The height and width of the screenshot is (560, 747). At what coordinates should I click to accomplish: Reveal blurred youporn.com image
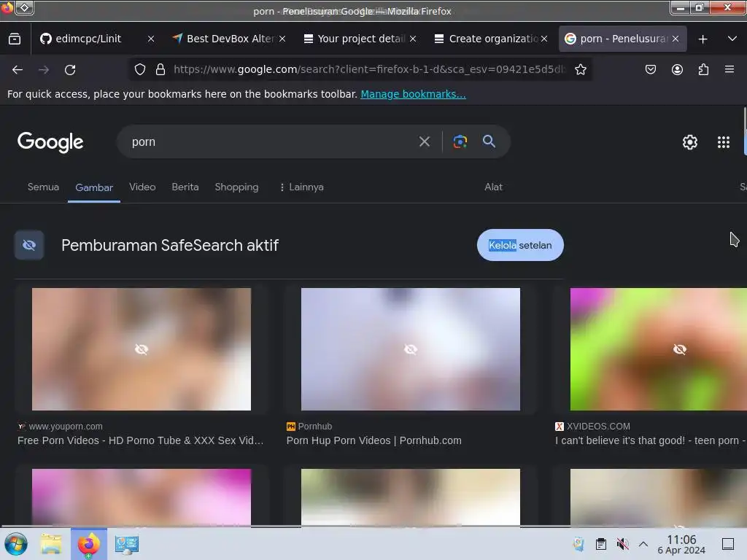142,349
